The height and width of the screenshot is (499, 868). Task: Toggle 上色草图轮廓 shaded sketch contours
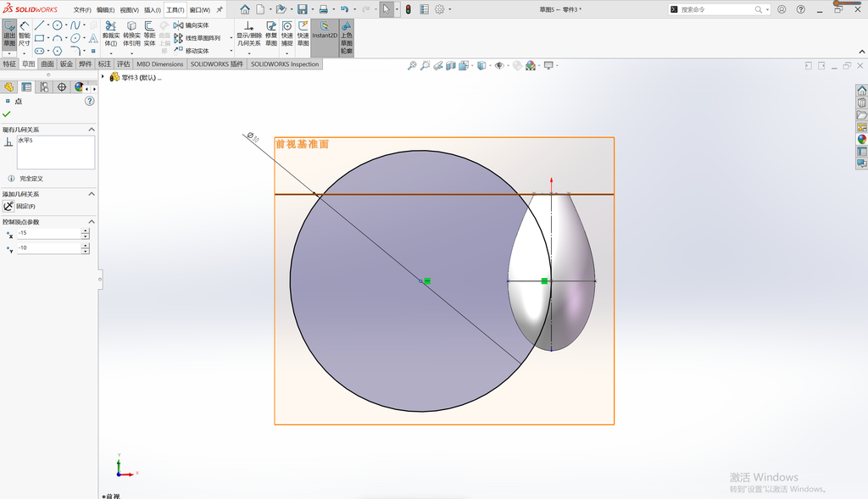(346, 37)
